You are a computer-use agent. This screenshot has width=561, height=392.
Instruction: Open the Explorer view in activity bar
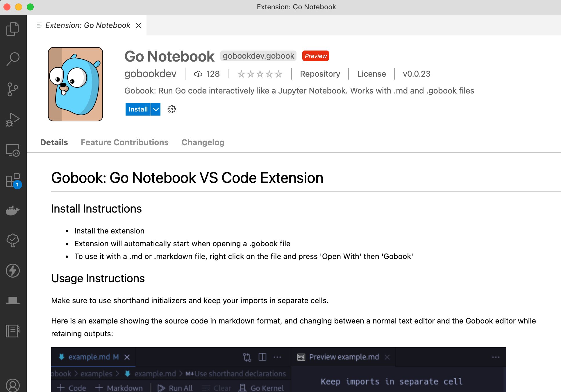point(13,29)
